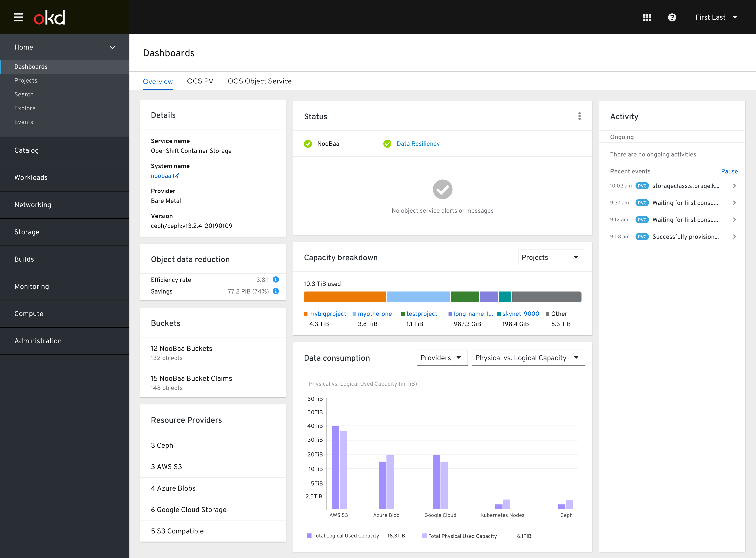Select the OCS Object Service tab

point(259,81)
